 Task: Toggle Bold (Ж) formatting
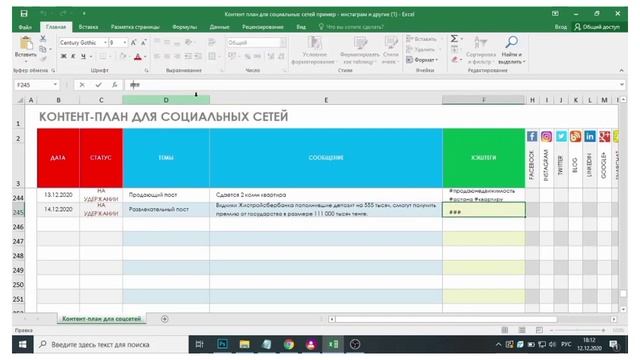[x=64, y=57]
